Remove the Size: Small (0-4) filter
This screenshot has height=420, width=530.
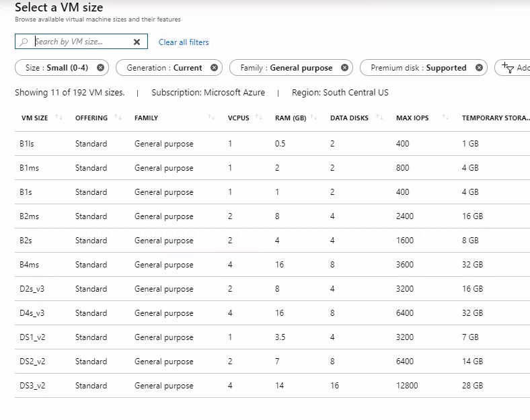[100, 67]
